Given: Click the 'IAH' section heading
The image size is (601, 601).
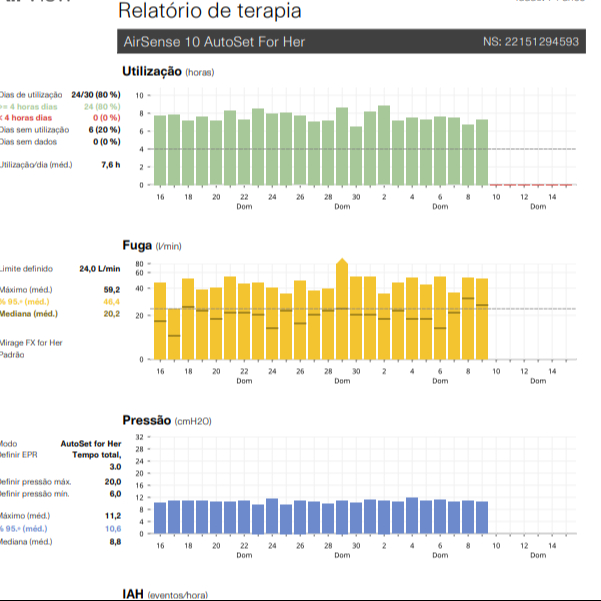Looking at the screenshot, I should coord(133,594).
